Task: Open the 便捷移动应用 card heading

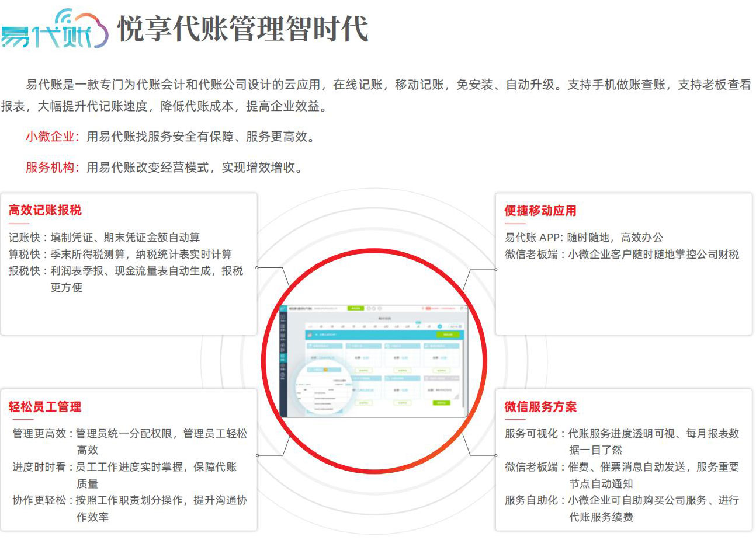Action: 540,211
